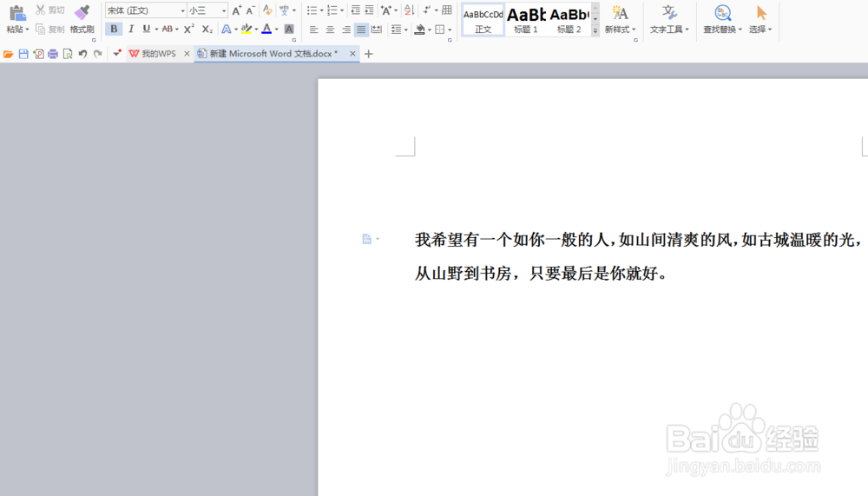Image resolution: width=868 pixels, height=496 pixels.
Task: Open the 宋体 font name dropdown
Action: click(182, 10)
